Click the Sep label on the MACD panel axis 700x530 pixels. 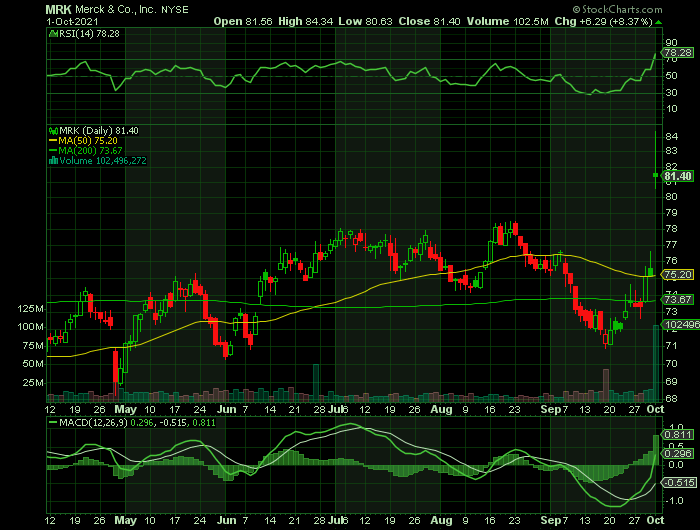tap(550, 520)
